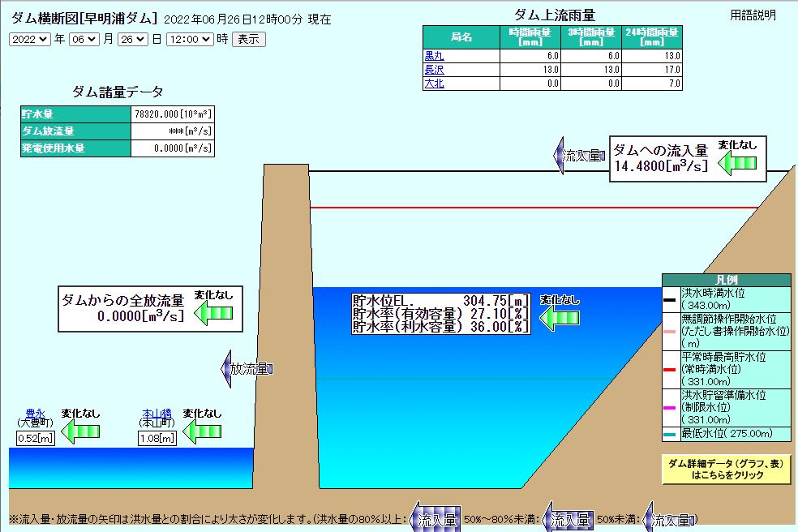Click the 大北 station link in rainfall table
Viewport: 798px width, 532px height.
(436, 82)
